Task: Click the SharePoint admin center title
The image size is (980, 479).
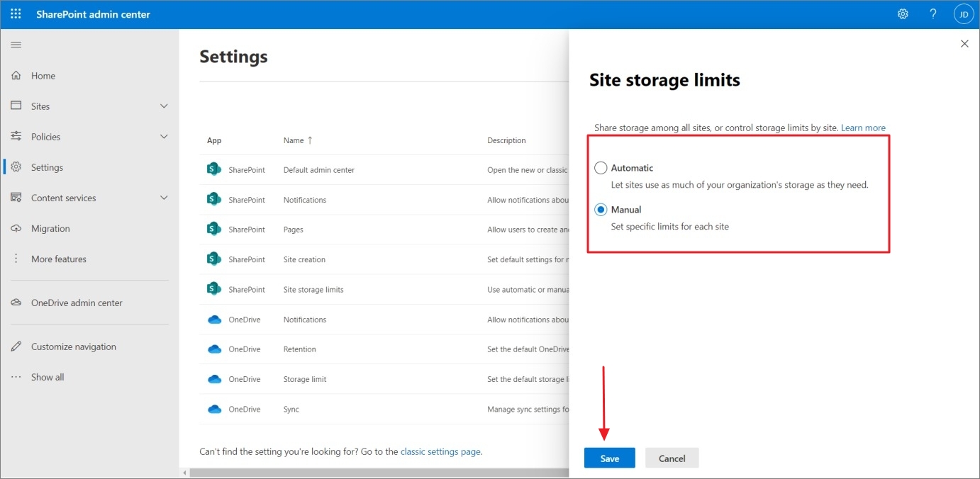Action: click(94, 14)
